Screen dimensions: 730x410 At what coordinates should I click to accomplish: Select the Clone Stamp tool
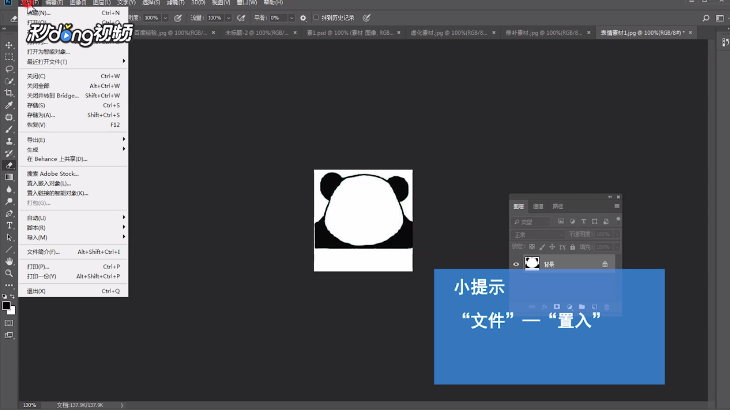coord(9,141)
